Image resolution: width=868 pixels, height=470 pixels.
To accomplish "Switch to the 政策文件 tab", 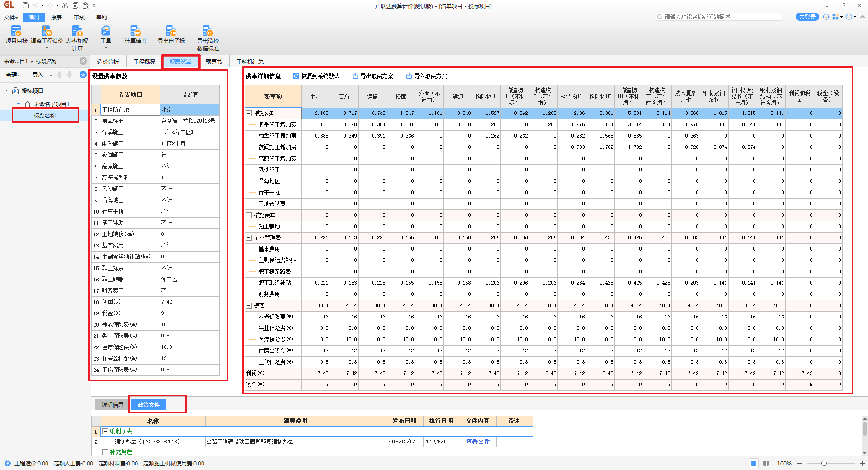I will coord(149,404).
